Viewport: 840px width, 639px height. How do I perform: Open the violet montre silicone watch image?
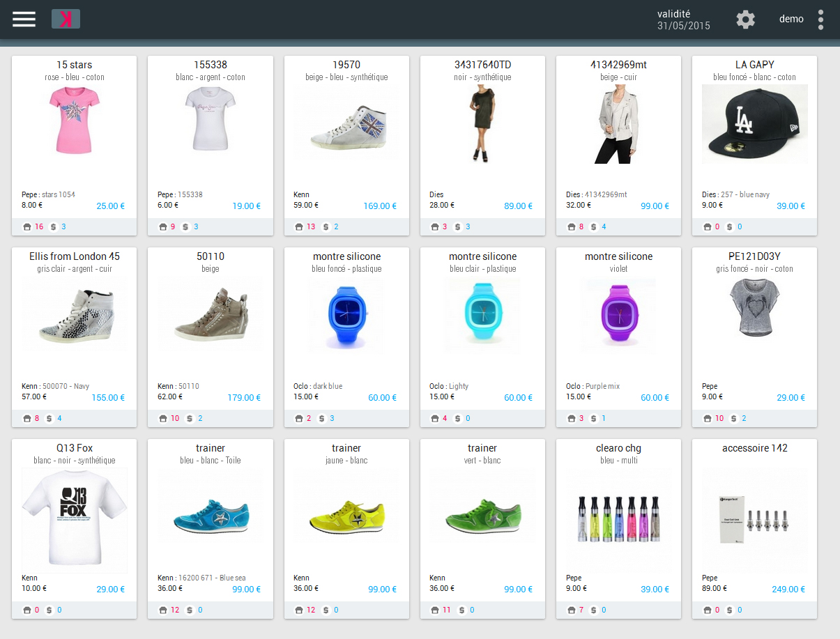point(618,312)
